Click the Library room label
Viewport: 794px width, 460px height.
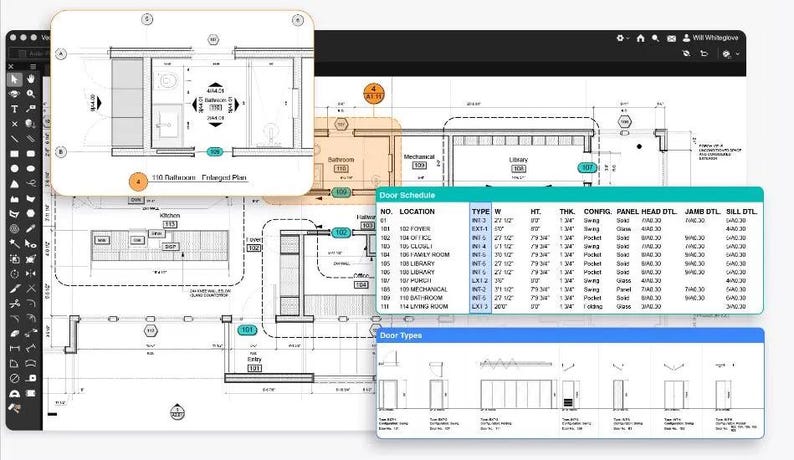(518, 160)
